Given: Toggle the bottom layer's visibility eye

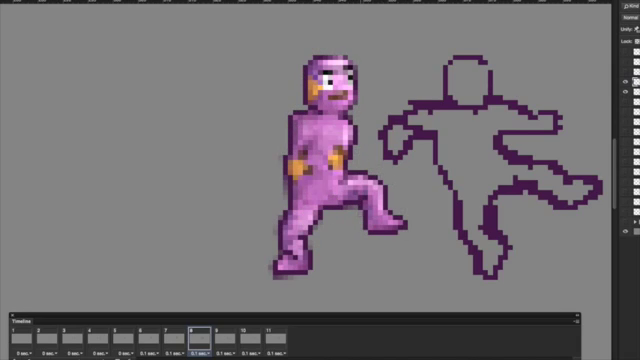Looking at the screenshot, I should pyautogui.click(x=625, y=231).
